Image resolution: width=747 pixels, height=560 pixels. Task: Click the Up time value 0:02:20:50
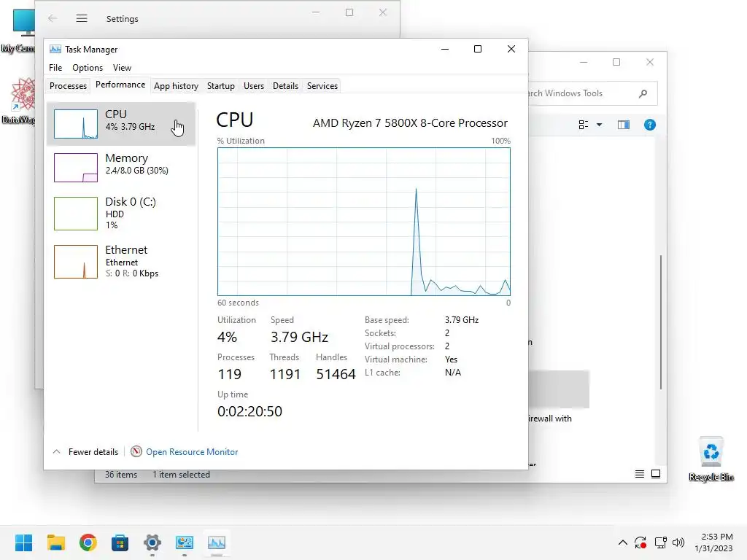(249, 411)
